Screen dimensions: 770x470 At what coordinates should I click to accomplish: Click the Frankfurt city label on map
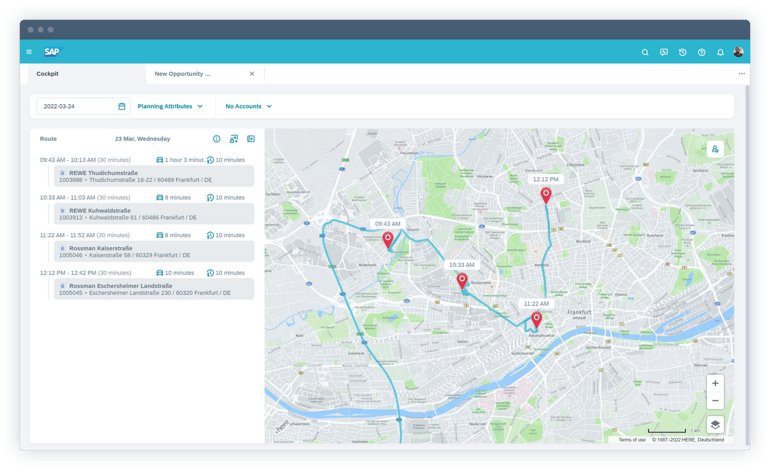579,312
